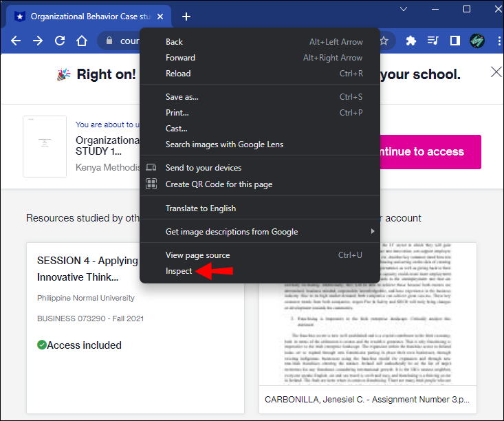Open the Chrome three-dot menu
This screenshot has width=504, height=421.
pyautogui.click(x=499, y=41)
